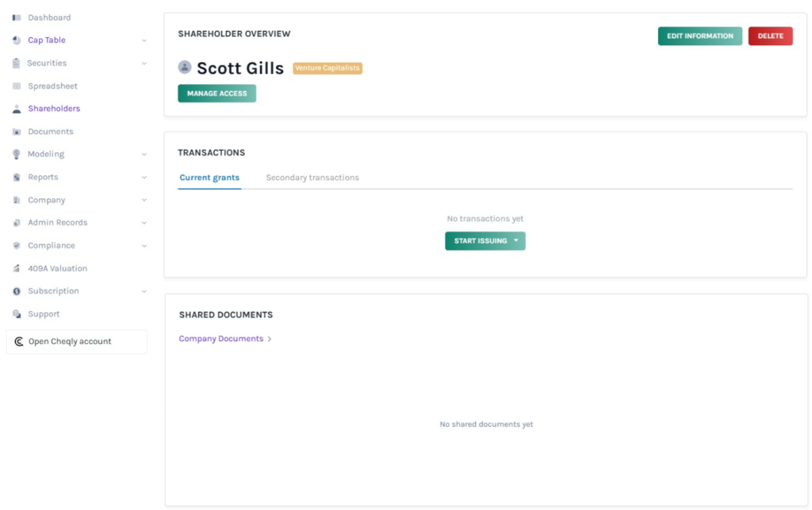Click the Cheqly logo icon
Image resolution: width=812 pixels, height=510 pixels.
19,342
